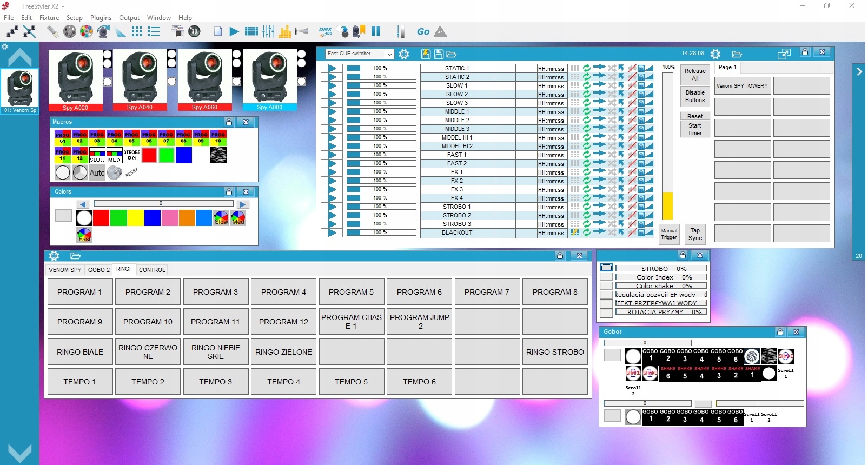Open the Fixture menu

tap(49, 18)
